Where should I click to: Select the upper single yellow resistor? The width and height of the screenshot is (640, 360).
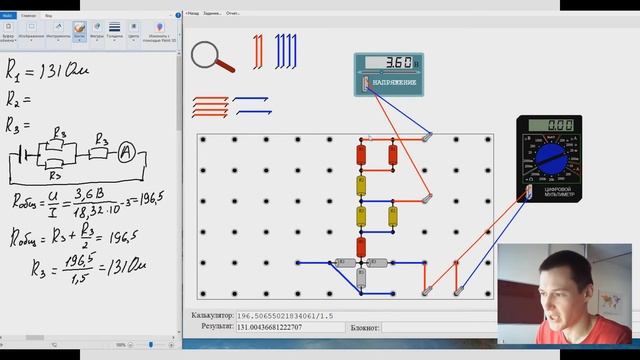pos(361,186)
